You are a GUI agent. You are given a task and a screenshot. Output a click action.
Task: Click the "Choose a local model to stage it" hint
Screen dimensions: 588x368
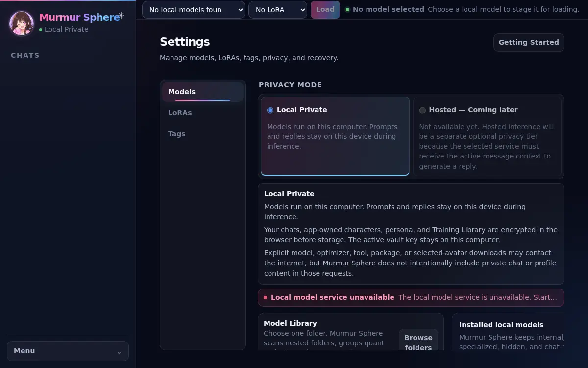click(x=503, y=9)
